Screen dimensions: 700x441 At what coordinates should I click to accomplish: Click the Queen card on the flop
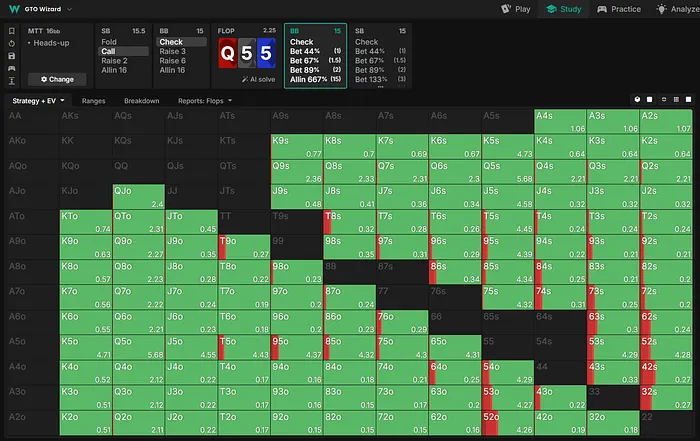coord(229,54)
